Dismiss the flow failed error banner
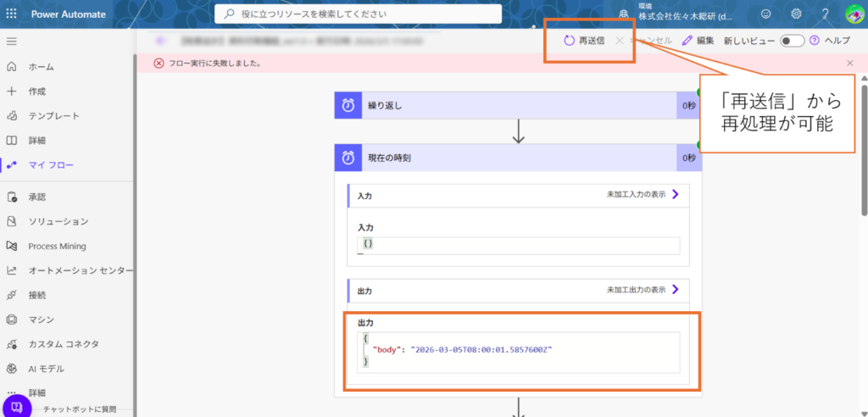 850,64
